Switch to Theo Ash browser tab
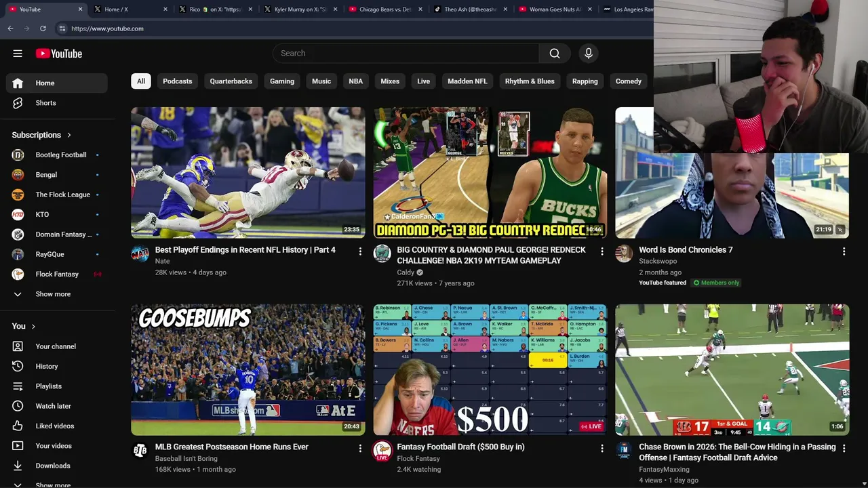 [x=469, y=9]
